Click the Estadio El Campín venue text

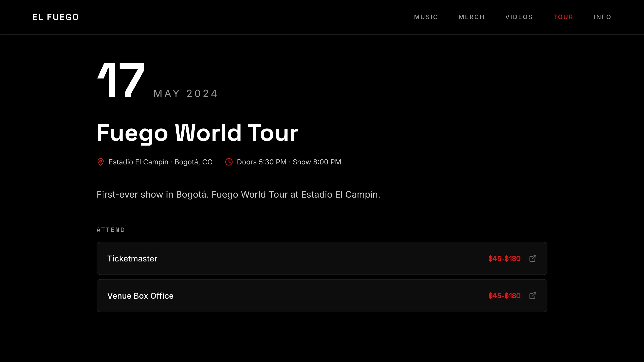tap(160, 162)
